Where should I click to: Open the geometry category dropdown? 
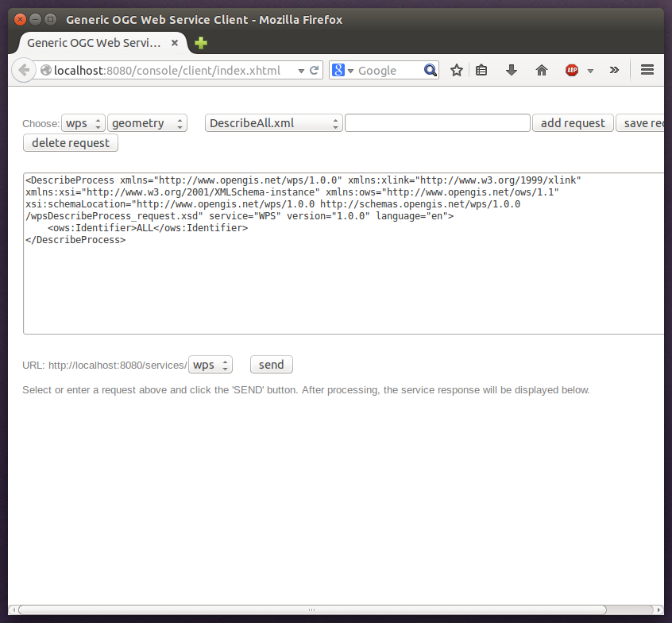[x=145, y=122]
